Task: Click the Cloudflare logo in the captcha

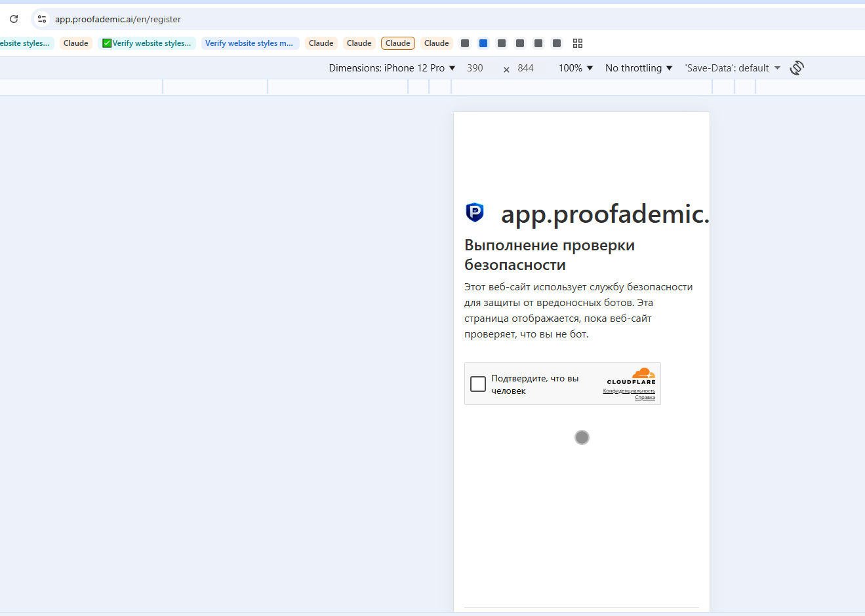Action: (632, 376)
